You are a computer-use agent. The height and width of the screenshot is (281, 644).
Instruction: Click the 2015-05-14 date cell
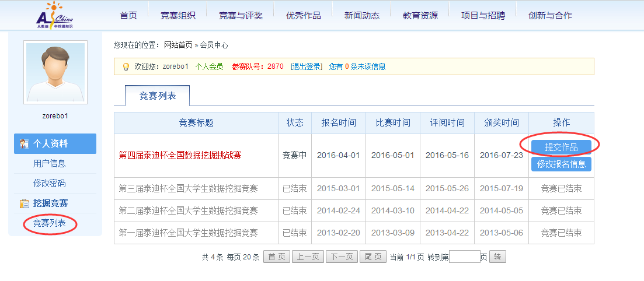393,189
